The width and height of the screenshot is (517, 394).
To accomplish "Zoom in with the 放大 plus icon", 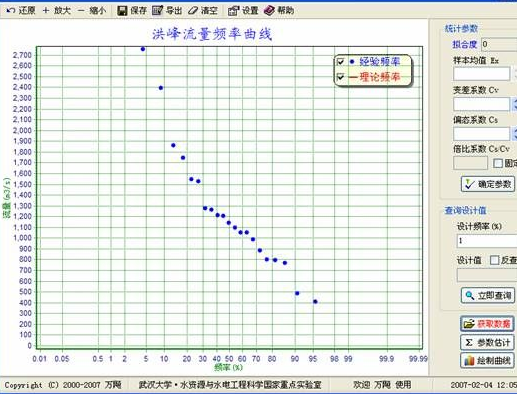I will [46, 11].
